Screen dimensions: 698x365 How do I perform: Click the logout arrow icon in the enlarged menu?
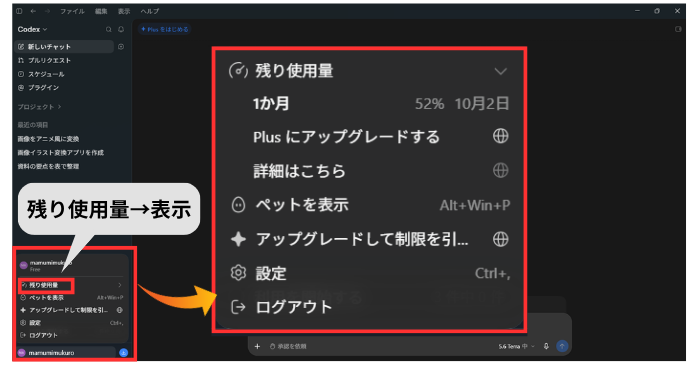(239, 307)
